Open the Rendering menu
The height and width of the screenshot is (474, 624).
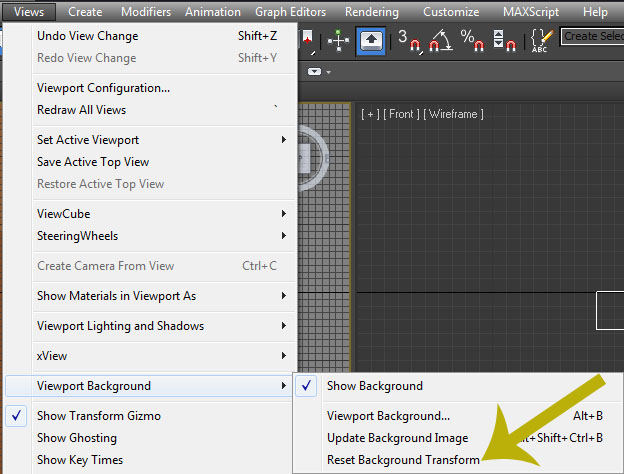(372, 12)
